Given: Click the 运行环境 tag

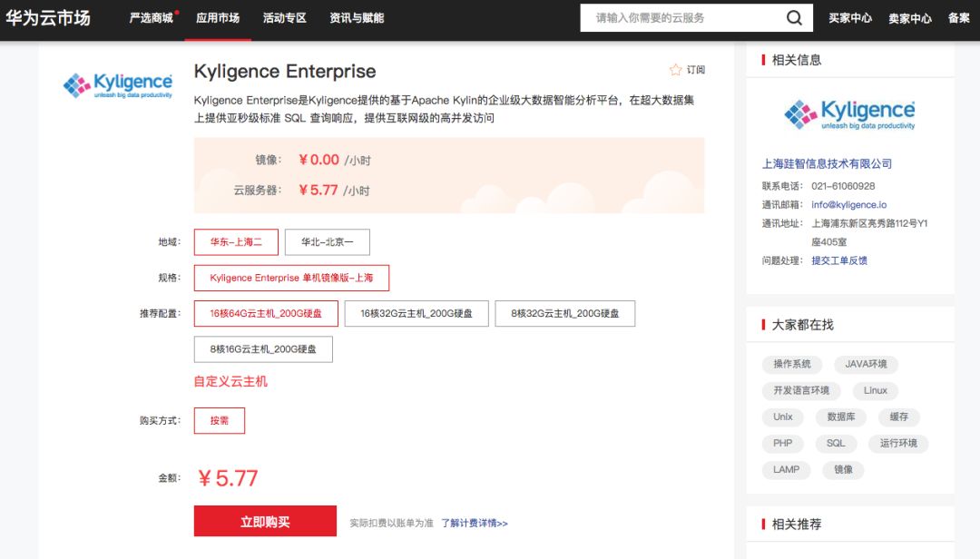Looking at the screenshot, I should tap(898, 443).
